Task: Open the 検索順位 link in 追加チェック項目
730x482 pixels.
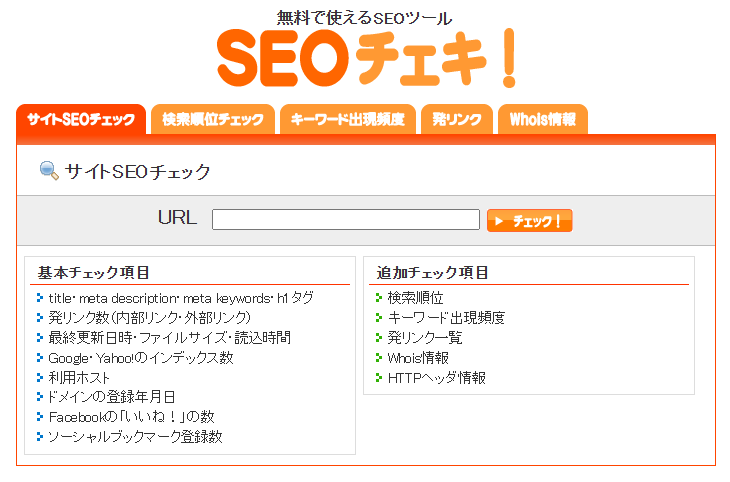Action: [415, 298]
